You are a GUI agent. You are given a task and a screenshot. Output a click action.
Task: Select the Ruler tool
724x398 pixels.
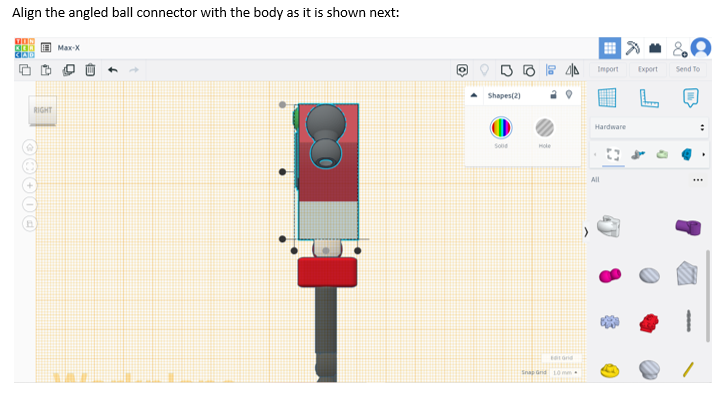[x=649, y=98]
